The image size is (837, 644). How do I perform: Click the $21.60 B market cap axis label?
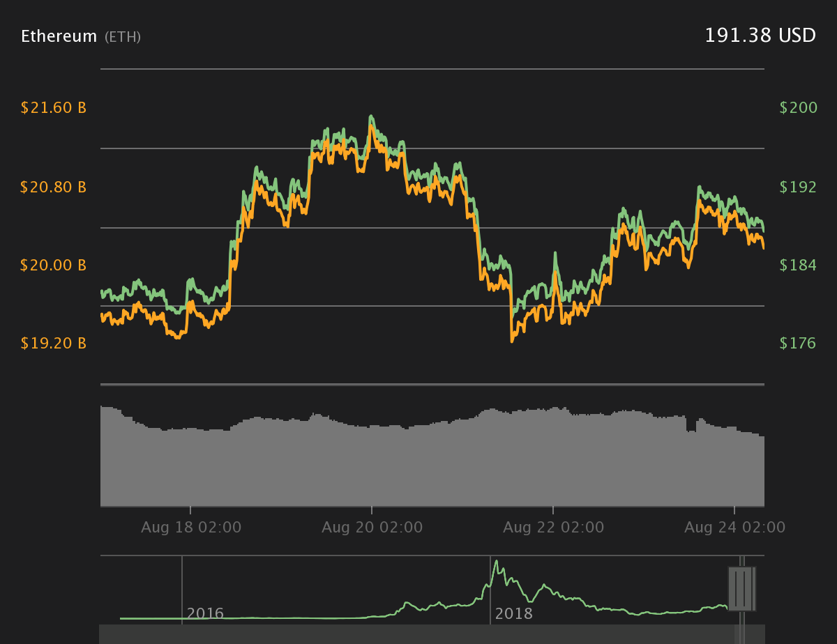pos(54,108)
